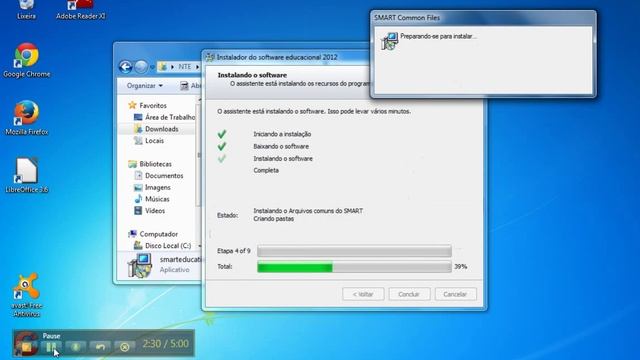Select Computador in the navigation pane
Image resolution: width=640 pixels, height=360 pixels.
(153, 234)
